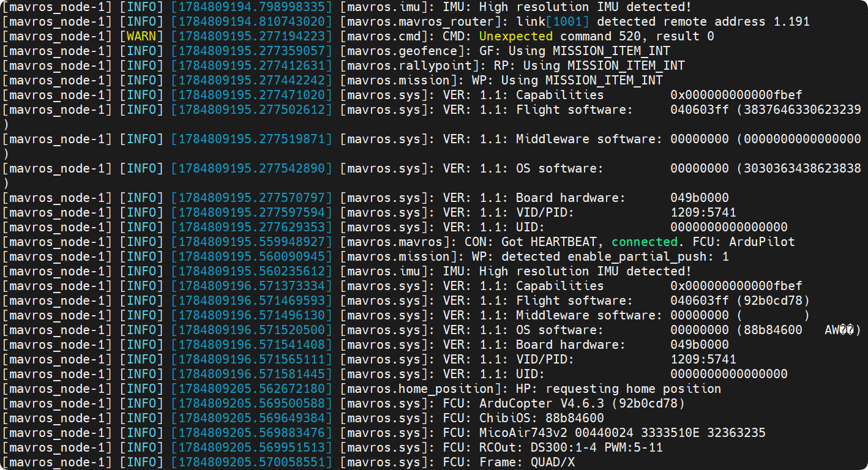868x470 pixels.
Task: Click the RCOut: DS300:1-4 PWM:5-11 text
Action: tap(571, 447)
